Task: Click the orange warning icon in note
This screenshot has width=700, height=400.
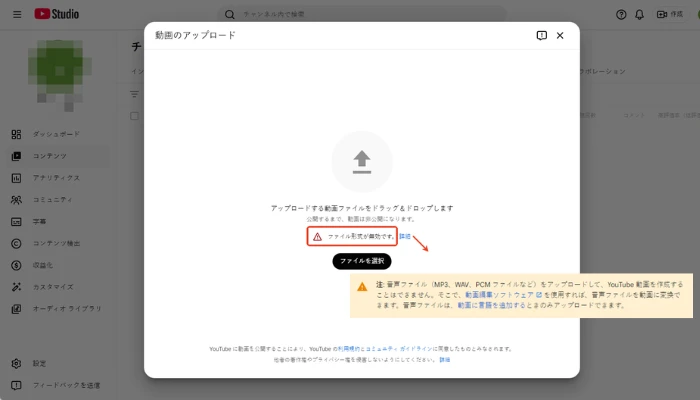Action: pyautogui.click(x=362, y=287)
